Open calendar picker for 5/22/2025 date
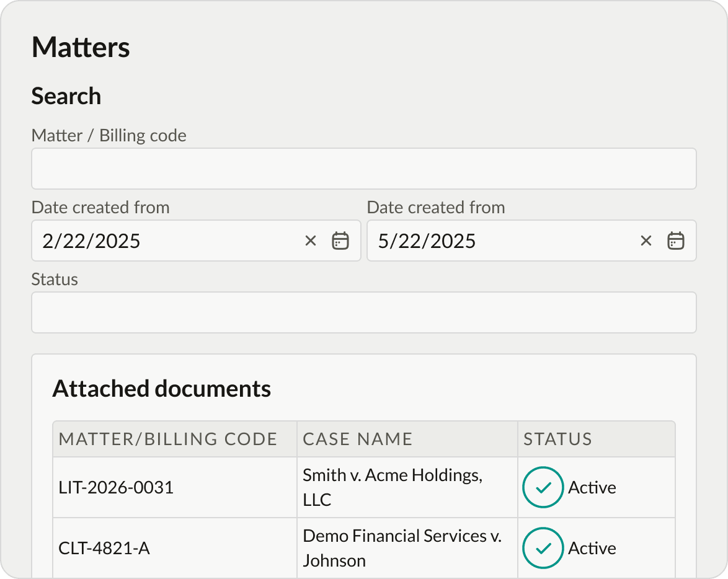The image size is (728, 579). [x=675, y=241]
